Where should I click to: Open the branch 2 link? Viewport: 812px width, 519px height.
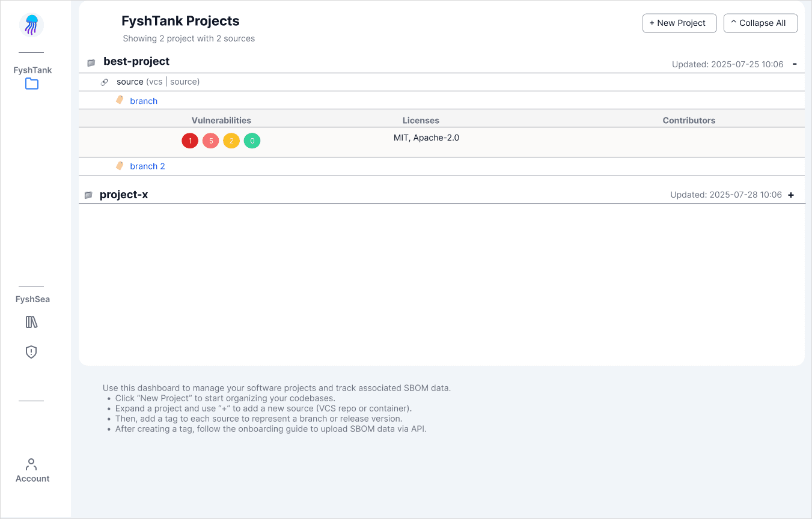click(147, 166)
